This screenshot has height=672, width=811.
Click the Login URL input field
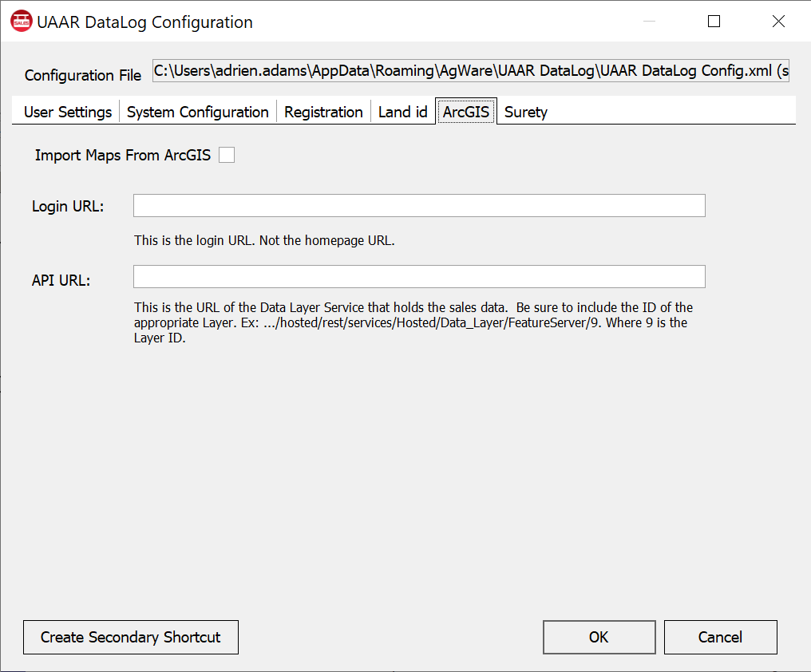click(419, 205)
